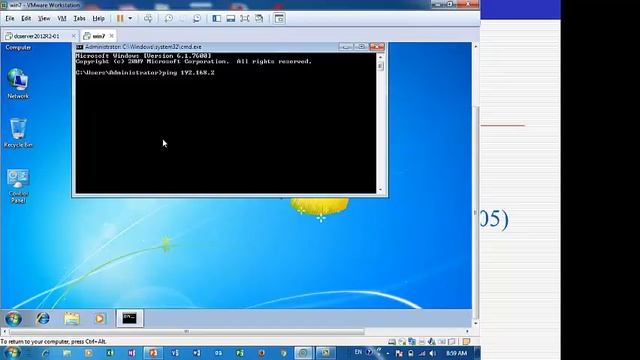Toggle the thumbnail bar view icon
640x360 pixels.
(x=231, y=18)
